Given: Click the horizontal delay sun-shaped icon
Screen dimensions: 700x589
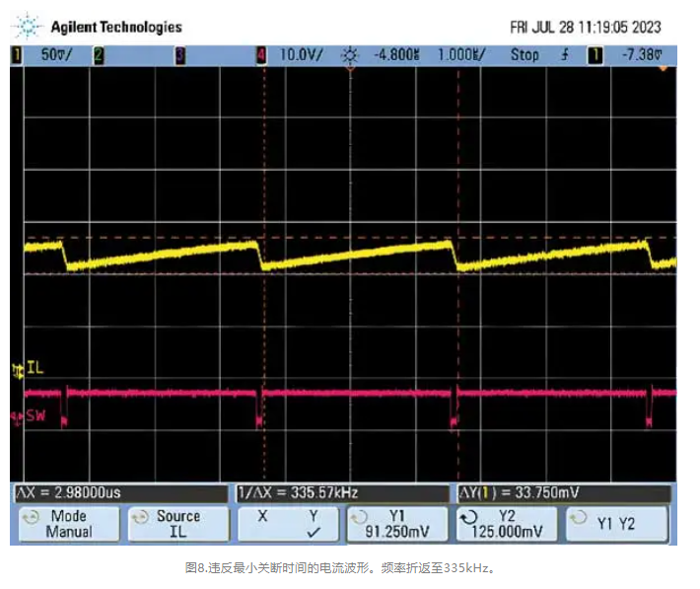Looking at the screenshot, I should pyautogui.click(x=349, y=55).
